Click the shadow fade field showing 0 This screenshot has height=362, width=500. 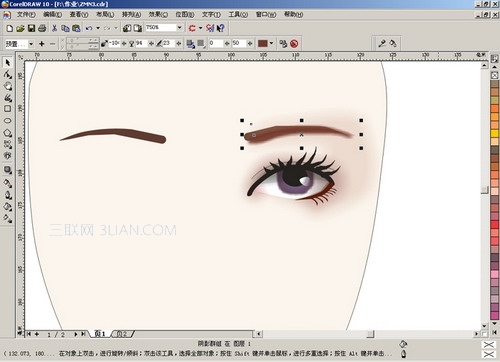pos(216,43)
